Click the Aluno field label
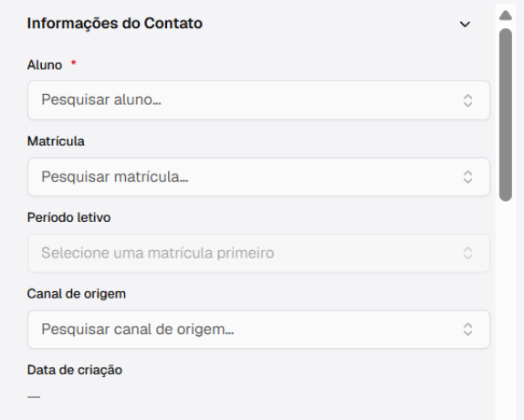The image size is (524, 420). [45, 65]
